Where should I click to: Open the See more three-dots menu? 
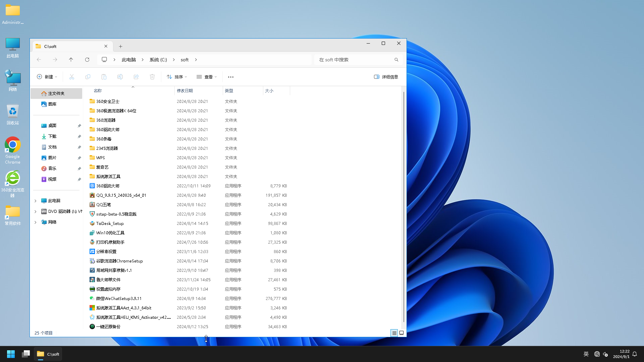[x=231, y=77]
